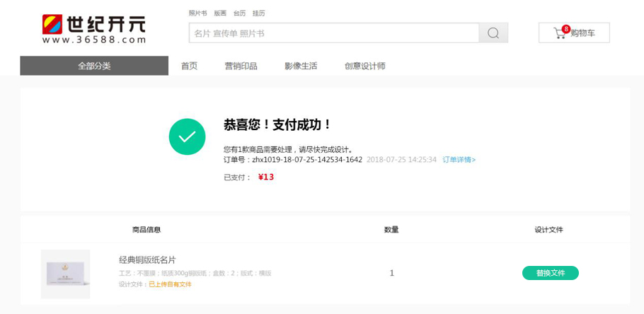Screen dimensions: 644x314
Task: Open the shopping cart icon
Action: 560,33
